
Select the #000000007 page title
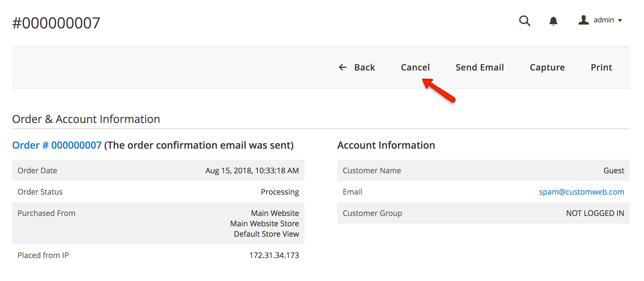click(56, 22)
